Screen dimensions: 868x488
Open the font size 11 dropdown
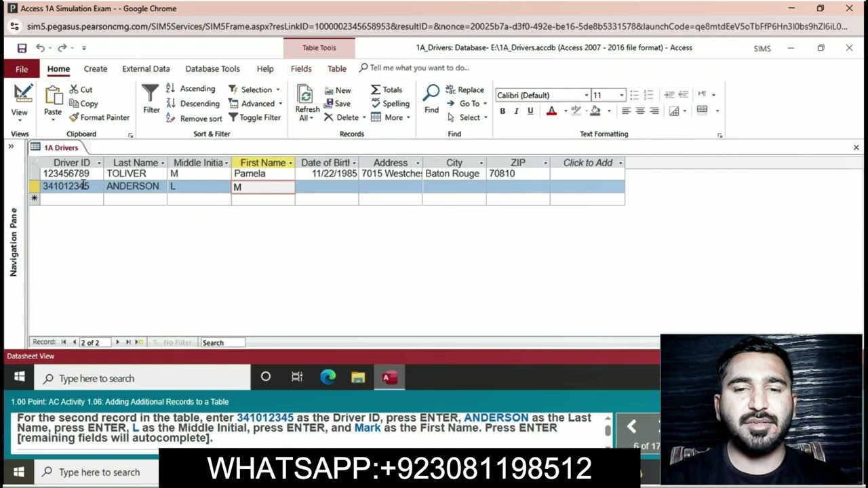click(621, 96)
